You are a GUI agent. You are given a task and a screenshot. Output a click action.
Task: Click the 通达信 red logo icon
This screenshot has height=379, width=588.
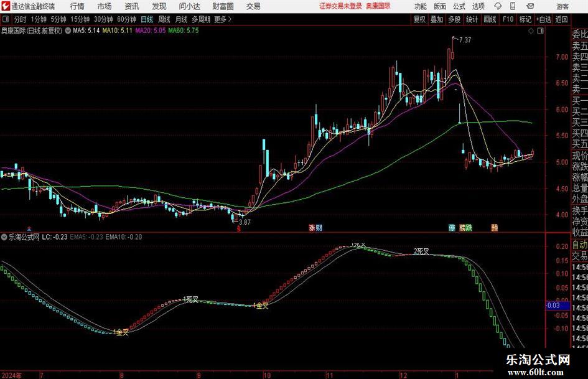point(6,6)
